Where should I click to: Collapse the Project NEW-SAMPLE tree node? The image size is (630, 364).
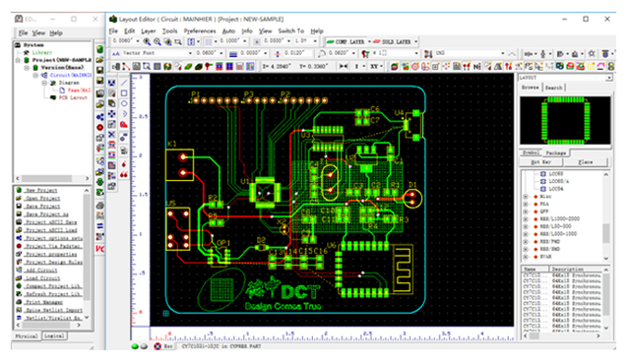[x=18, y=60]
